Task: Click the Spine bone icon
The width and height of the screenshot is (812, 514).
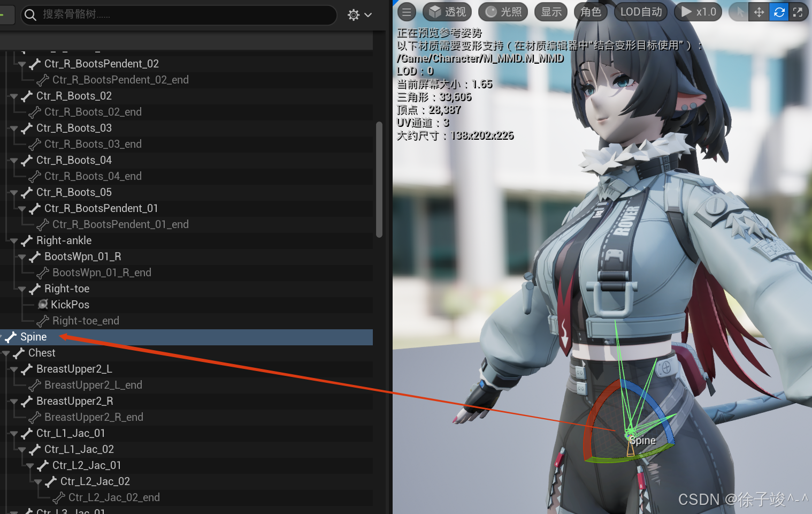Action: pos(11,337)
